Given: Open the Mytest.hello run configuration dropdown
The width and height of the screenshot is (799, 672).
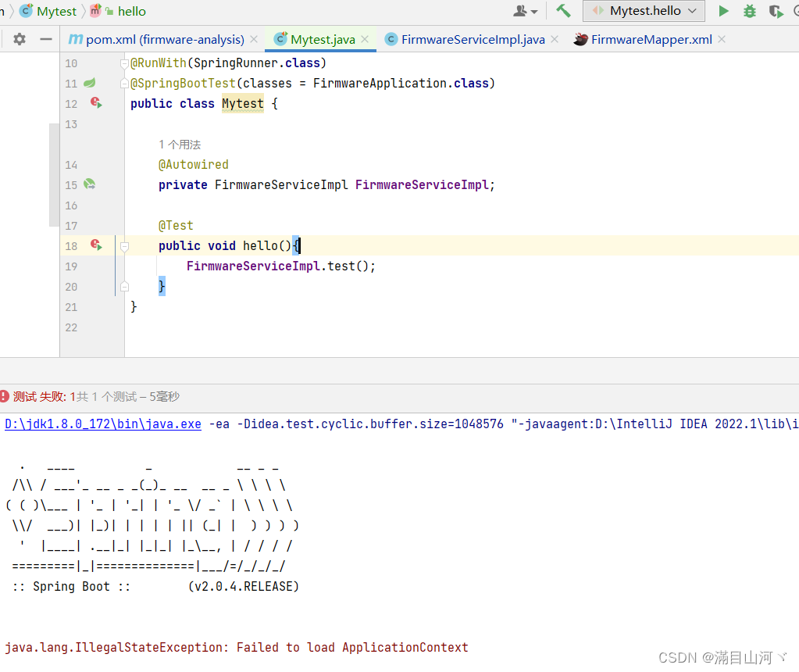Looking at the screenshot, I should click(x=692, y=11).
